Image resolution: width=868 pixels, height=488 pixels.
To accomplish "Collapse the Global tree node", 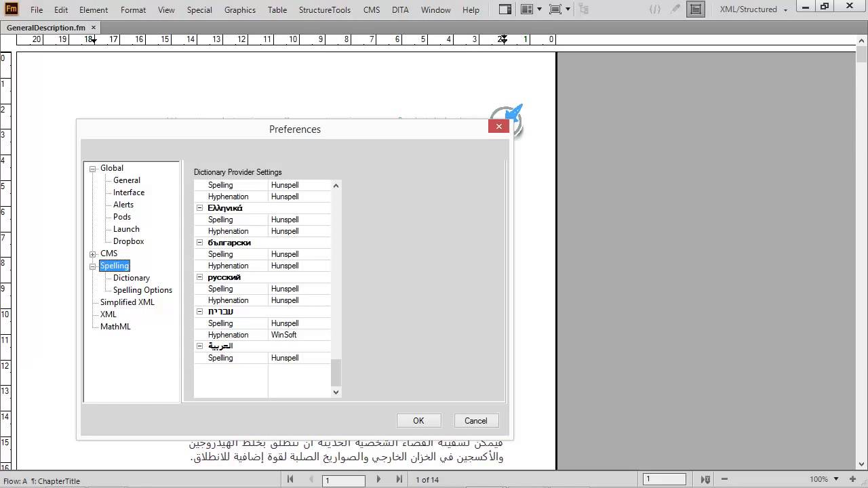I will point(93,169).
